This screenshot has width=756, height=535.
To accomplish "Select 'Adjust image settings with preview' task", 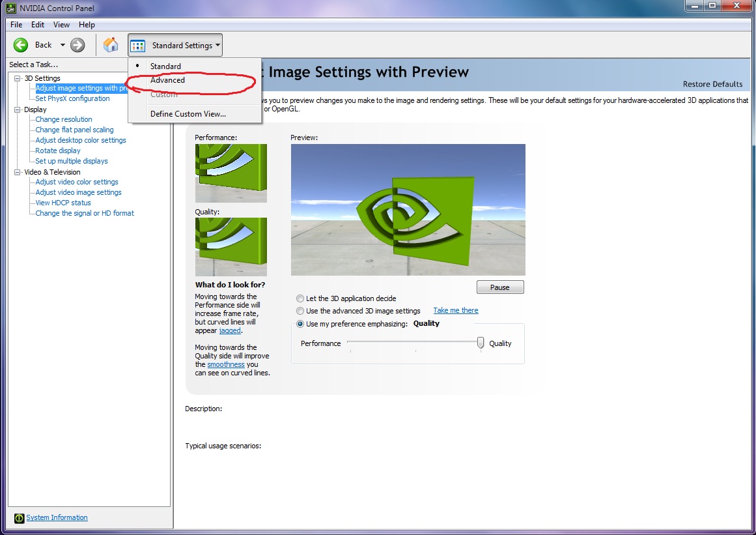I will tap(81, 88).
